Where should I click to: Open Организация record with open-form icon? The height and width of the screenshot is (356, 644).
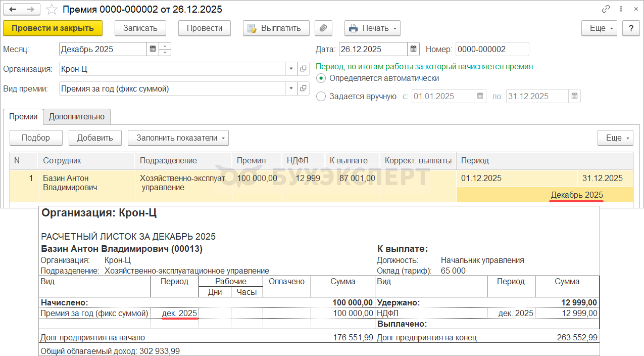pos(303,69)
